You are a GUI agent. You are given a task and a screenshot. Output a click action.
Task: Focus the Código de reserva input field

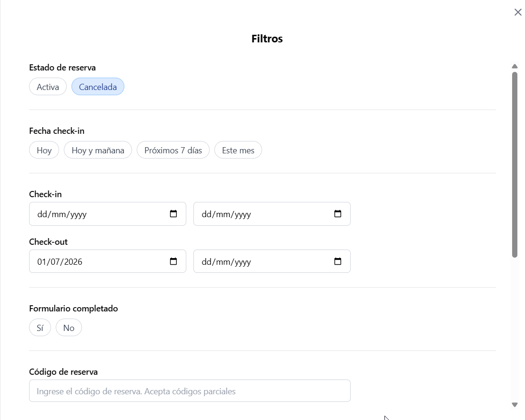[190, 391]
